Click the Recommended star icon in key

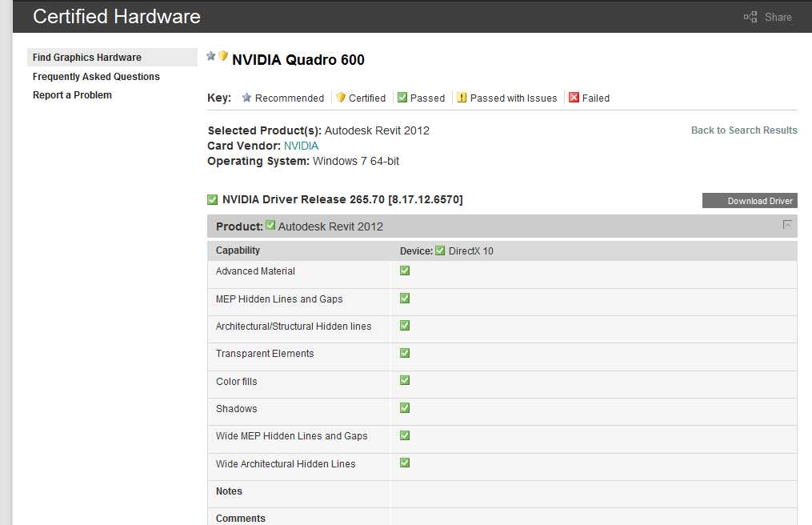[x=246, y=98]
